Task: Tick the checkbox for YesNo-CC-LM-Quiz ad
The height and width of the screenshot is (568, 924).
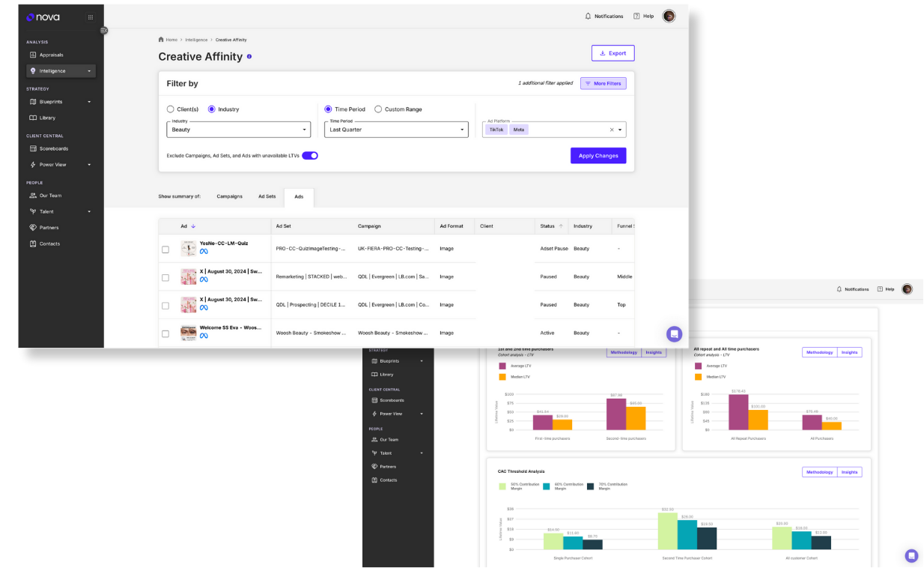Action: (165, 250)
